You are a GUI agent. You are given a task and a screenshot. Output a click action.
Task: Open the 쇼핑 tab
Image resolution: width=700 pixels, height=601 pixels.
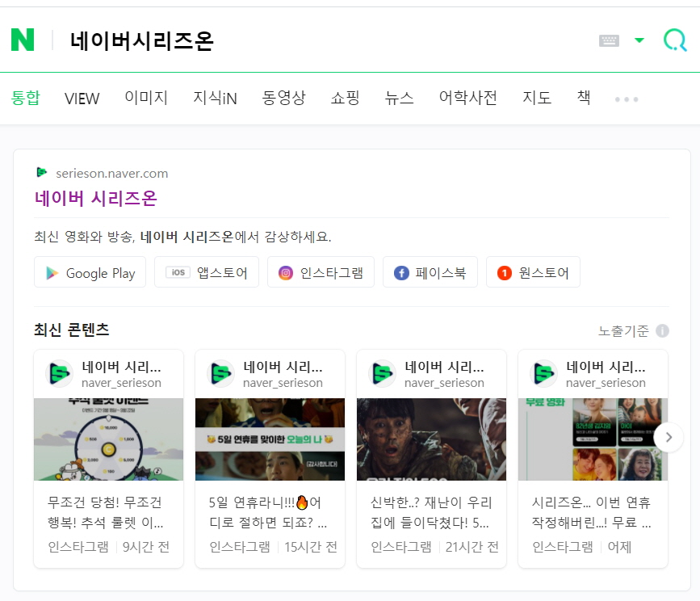pos(345,98)
